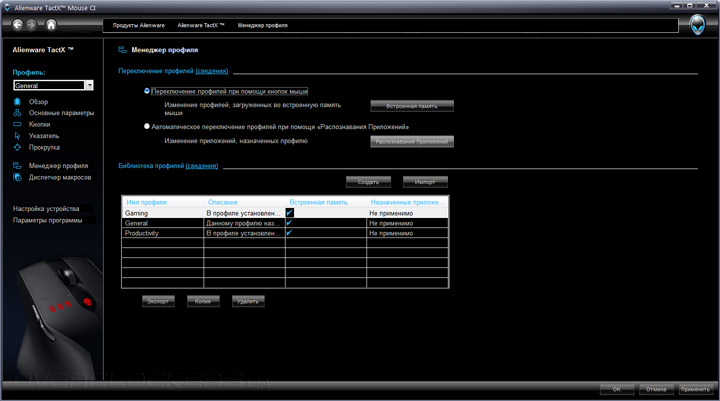The width and height of the screenshot is (720, 401).
Task: Click Gaming description 'В профиле установлен...'
Action: point(243,213)
